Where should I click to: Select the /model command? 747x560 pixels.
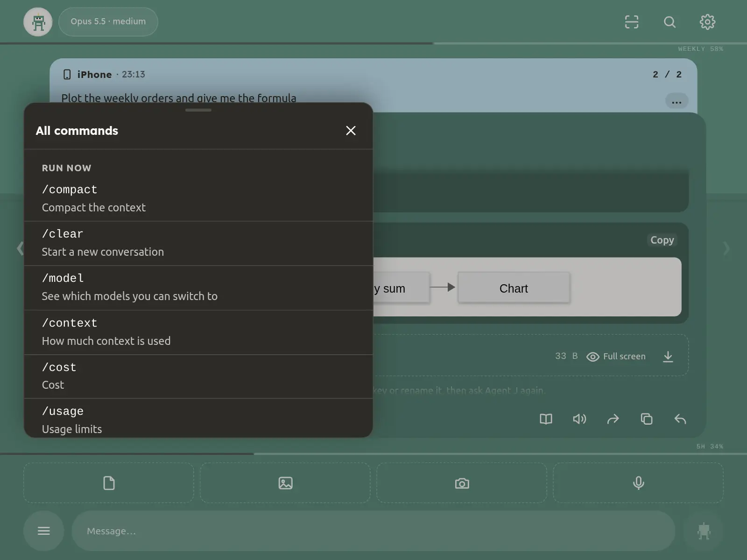[x=198, y=287]
